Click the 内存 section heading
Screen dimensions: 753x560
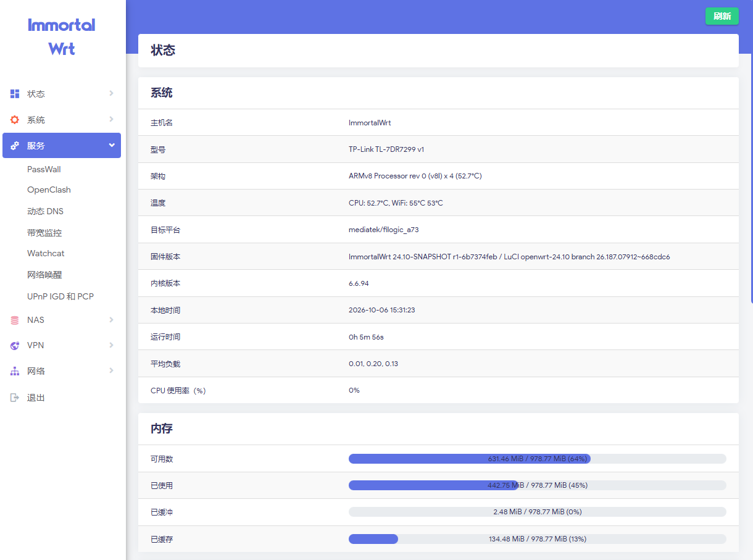(163, 428)
